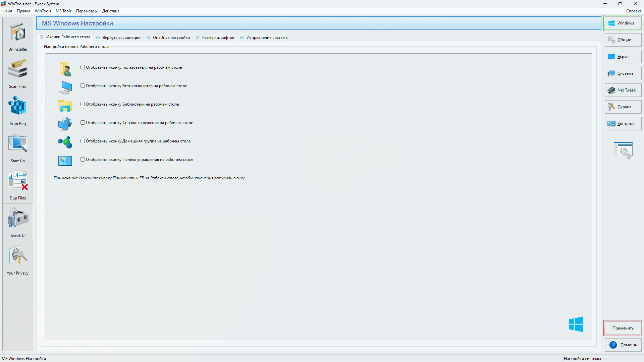This screenshot has height=362, width=644.
Task: Check Панель управления desktop icon checkbox
Action: click(83, 160)
